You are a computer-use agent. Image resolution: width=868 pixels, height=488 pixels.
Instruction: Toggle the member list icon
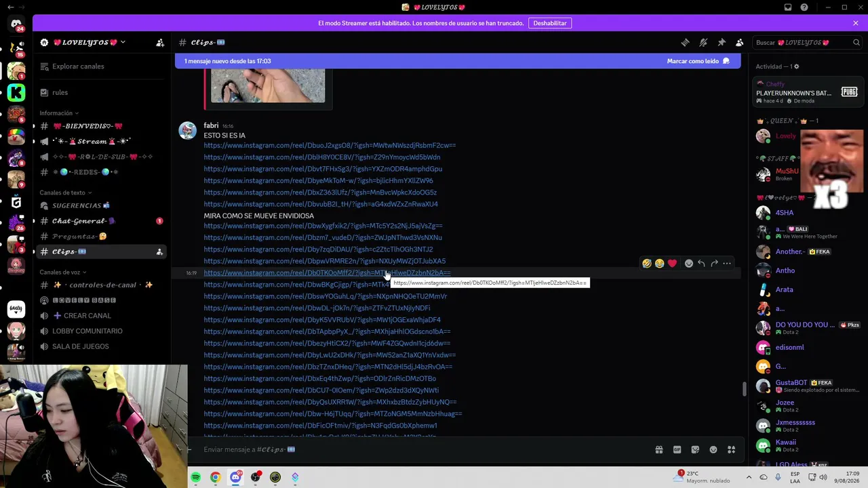[740, 42]
